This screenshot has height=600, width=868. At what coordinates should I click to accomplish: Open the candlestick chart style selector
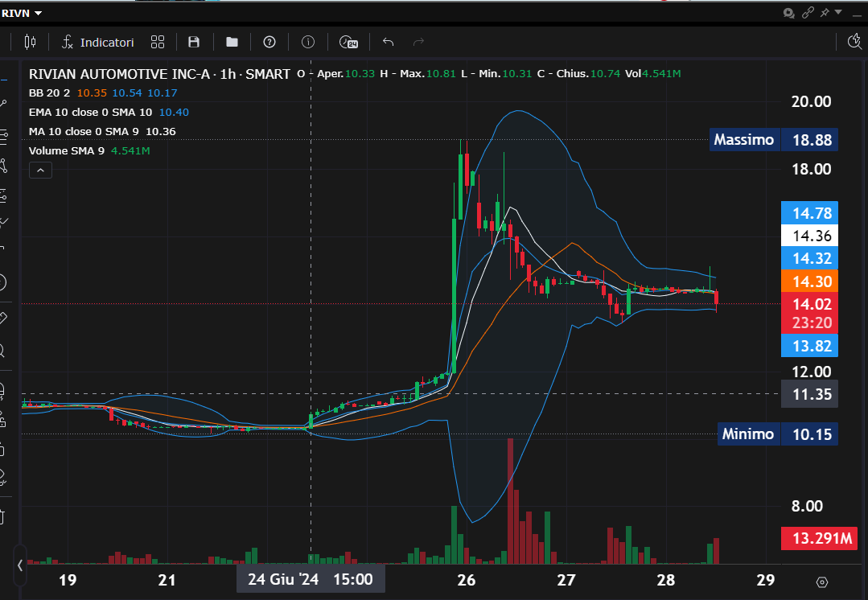coord(31,42)
